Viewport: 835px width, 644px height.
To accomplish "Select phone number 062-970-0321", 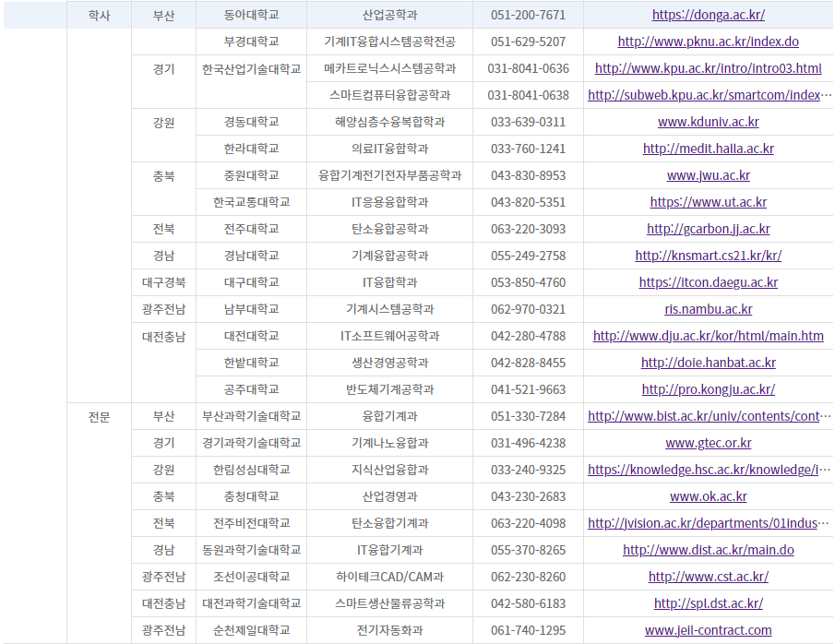I will (529, 309).
